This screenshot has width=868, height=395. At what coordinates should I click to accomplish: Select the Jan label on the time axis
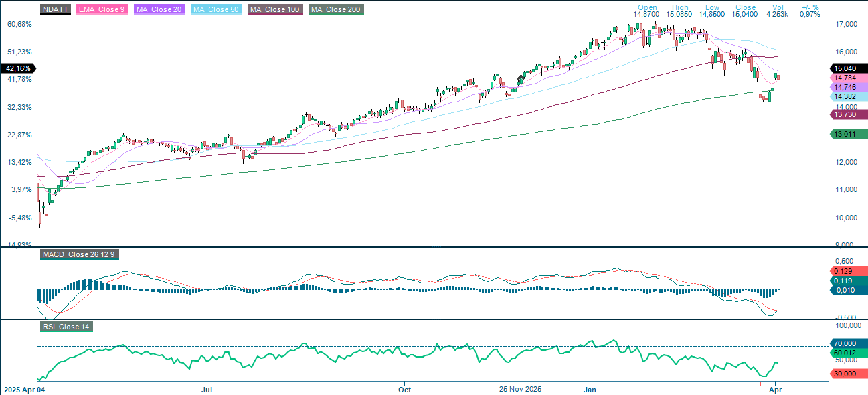590,389
